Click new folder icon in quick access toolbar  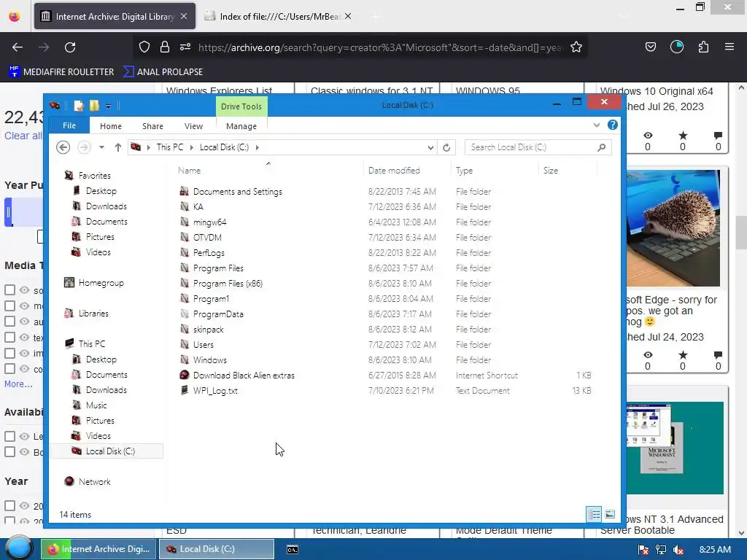tap(94, 106)
